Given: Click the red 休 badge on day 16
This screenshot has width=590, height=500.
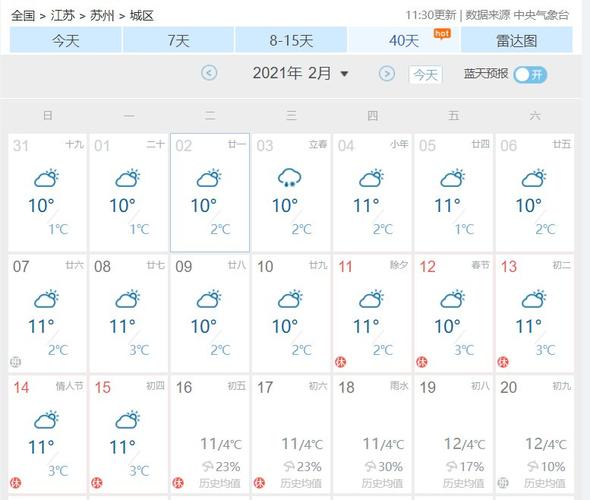Looking at the screenshot, I should click(178, 482).
